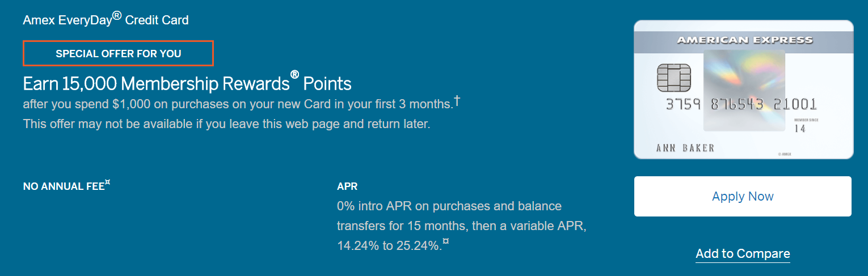Click the NO ANNUAL FEE label
Screen dimensions: 868x276
tap(64, 186)
